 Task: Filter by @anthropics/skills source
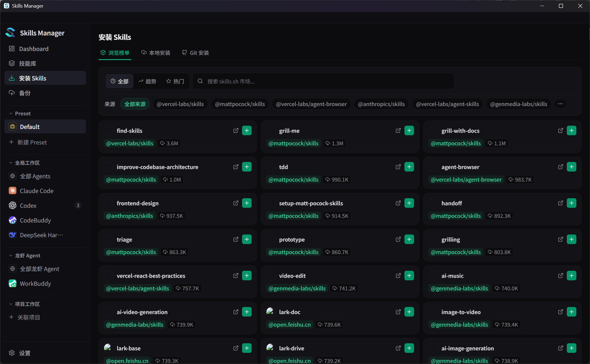(x=381, y=104)
